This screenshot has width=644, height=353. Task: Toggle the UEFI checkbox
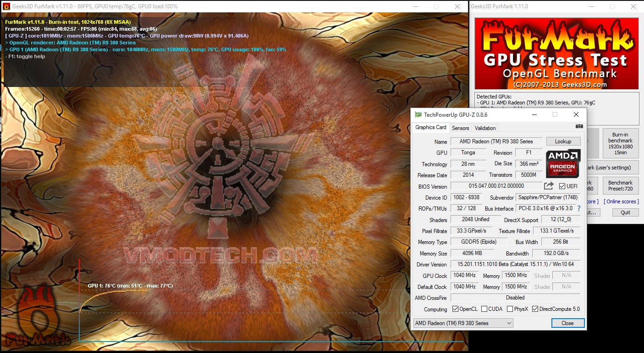tap(562, 186)
